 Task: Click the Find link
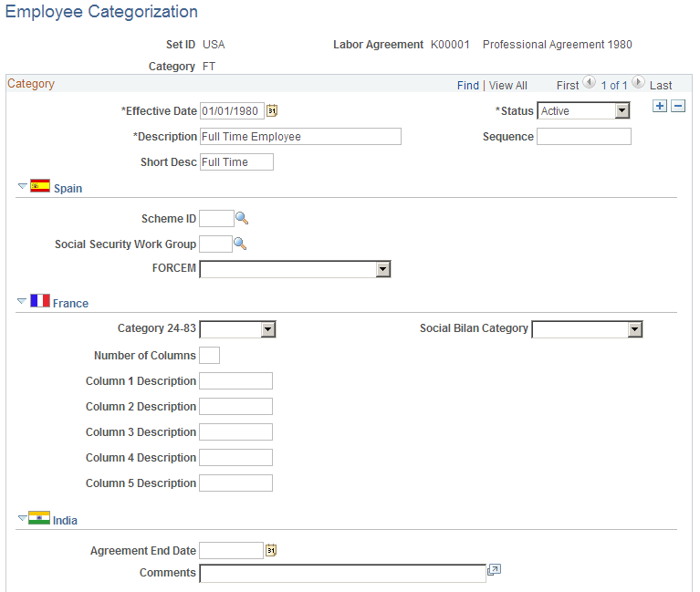[468, 85]
